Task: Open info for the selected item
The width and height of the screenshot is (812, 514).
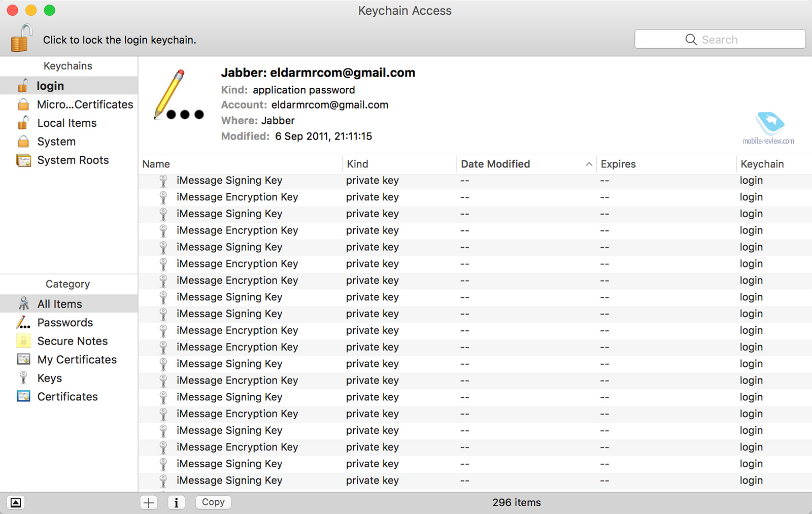Action: click(176, 502)
